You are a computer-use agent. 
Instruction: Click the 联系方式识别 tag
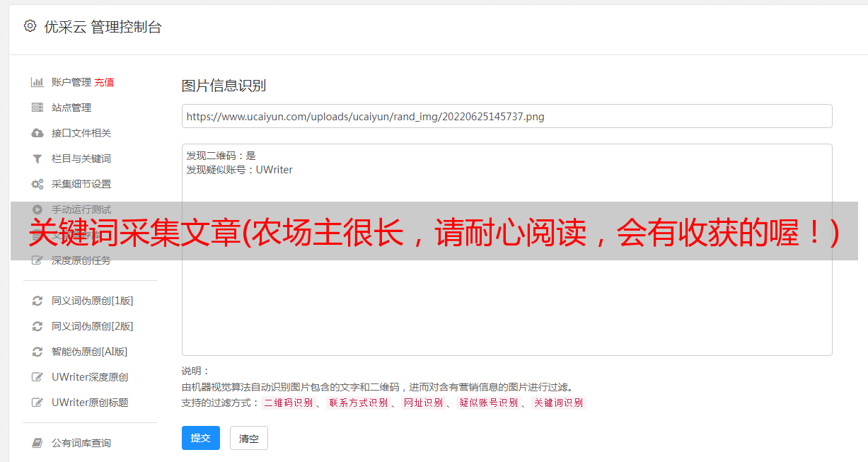click(x=358, y=403)
